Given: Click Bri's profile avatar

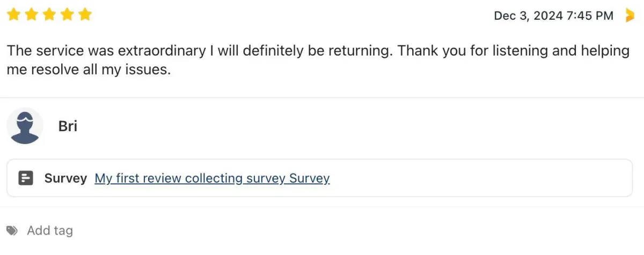Looking at the screenshot, I should [x=25, y=126].
